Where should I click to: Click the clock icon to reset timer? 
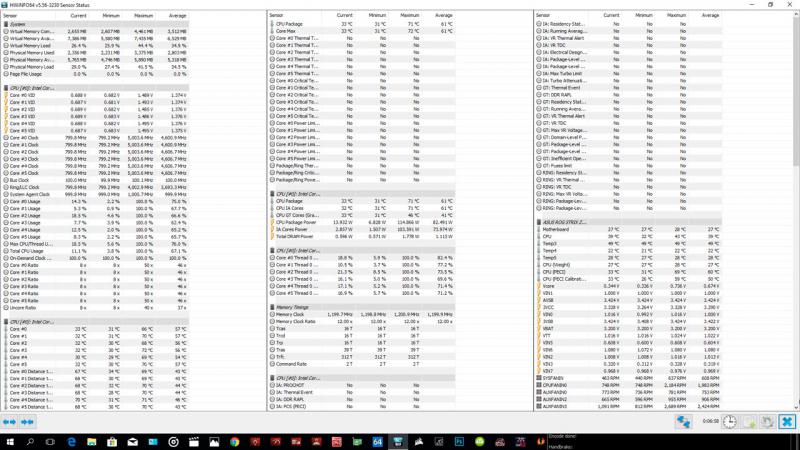(729, 422)
